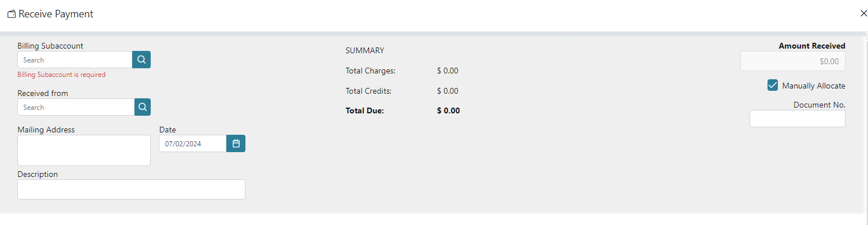Viewport: 868px width, 225px height.
Task: Click the Total Charges amount in the summary
Action: click(448, 71)
